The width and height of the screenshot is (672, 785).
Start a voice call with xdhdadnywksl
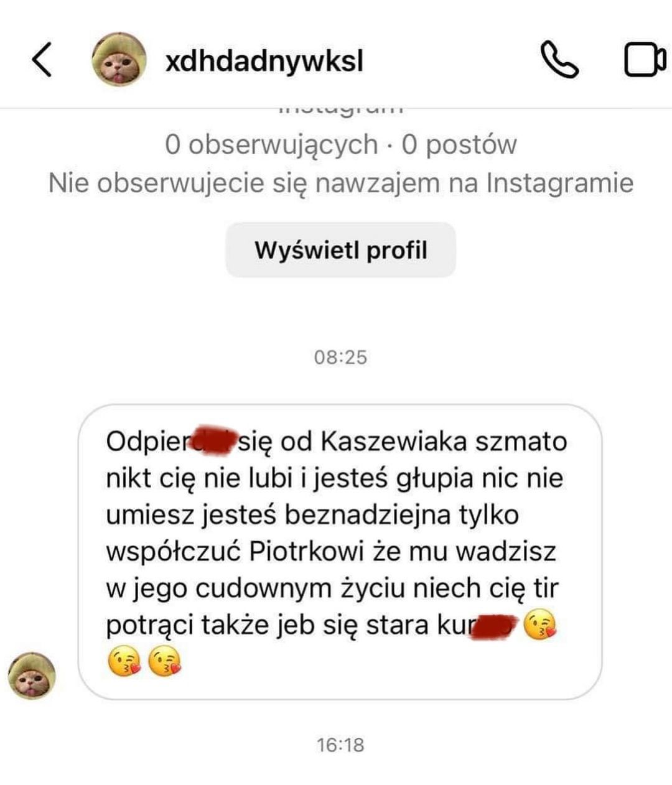(559, 60)
